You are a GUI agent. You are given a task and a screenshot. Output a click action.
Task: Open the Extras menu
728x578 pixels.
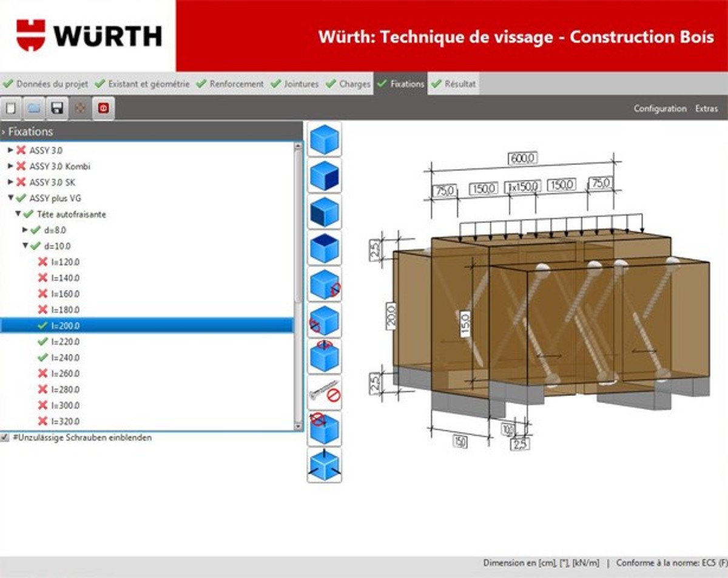(707, 109)
